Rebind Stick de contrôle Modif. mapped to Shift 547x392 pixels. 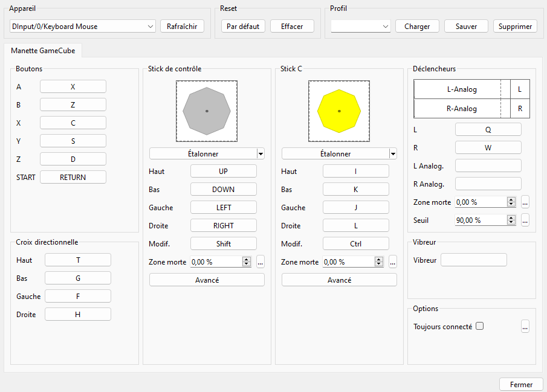(223, 244)
